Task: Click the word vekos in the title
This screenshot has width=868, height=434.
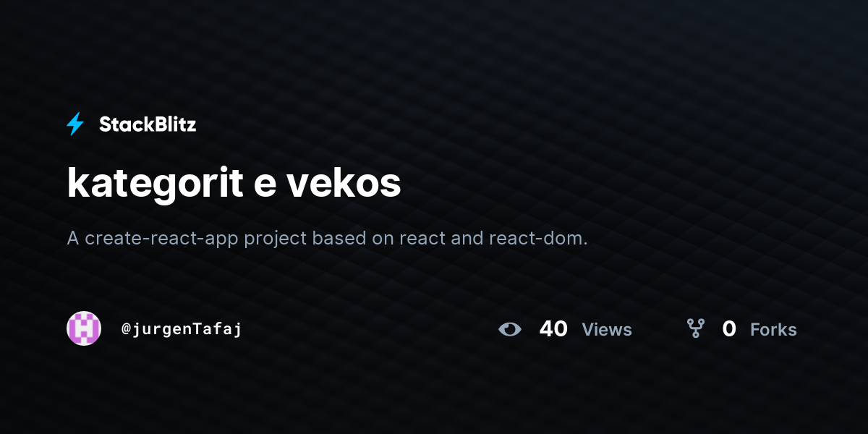Action: click(x=344, y=184)
